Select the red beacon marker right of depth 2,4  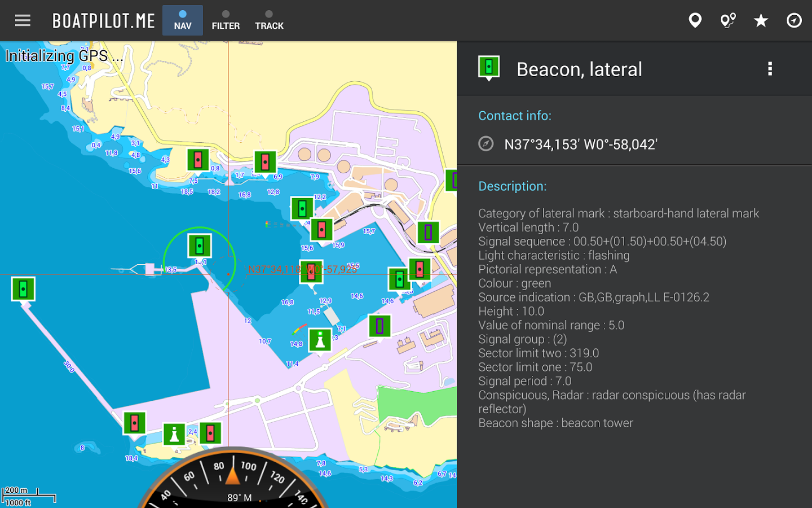point(210,434)
